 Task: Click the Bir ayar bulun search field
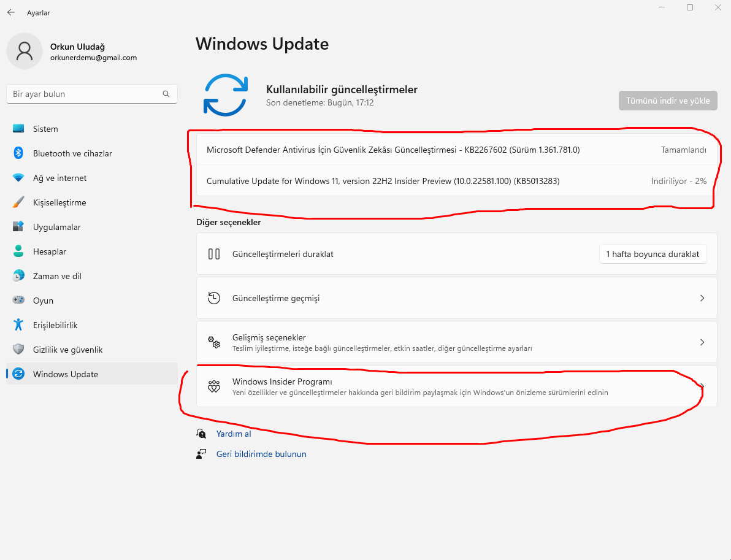(x=92, y=94)
